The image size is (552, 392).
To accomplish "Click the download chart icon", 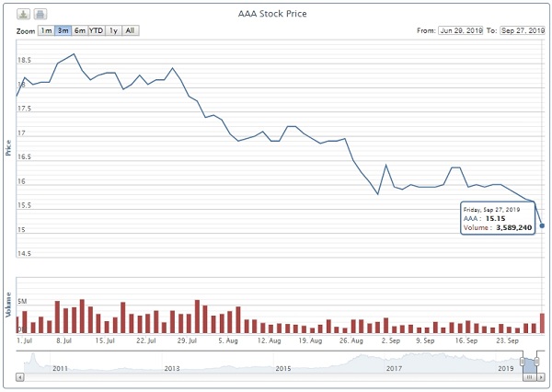I will pos(25,15).
